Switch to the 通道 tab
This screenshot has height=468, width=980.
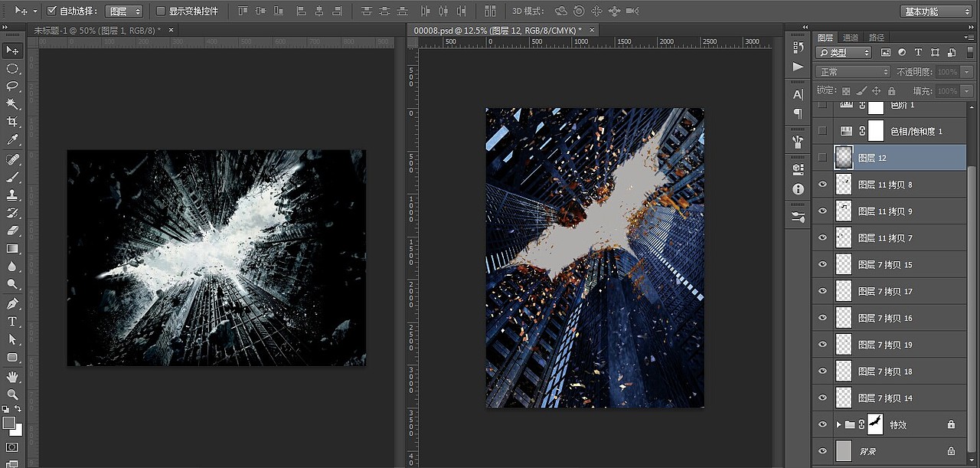point(851,38)
